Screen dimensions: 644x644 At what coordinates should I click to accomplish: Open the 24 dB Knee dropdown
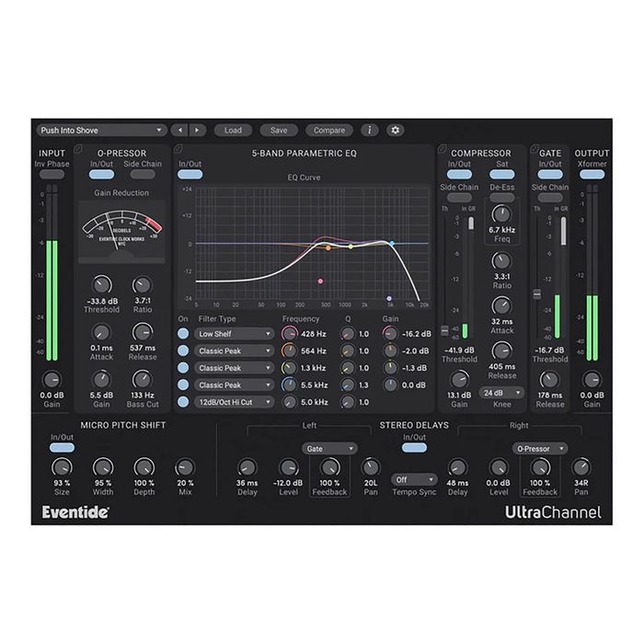[x=501, y=393]
